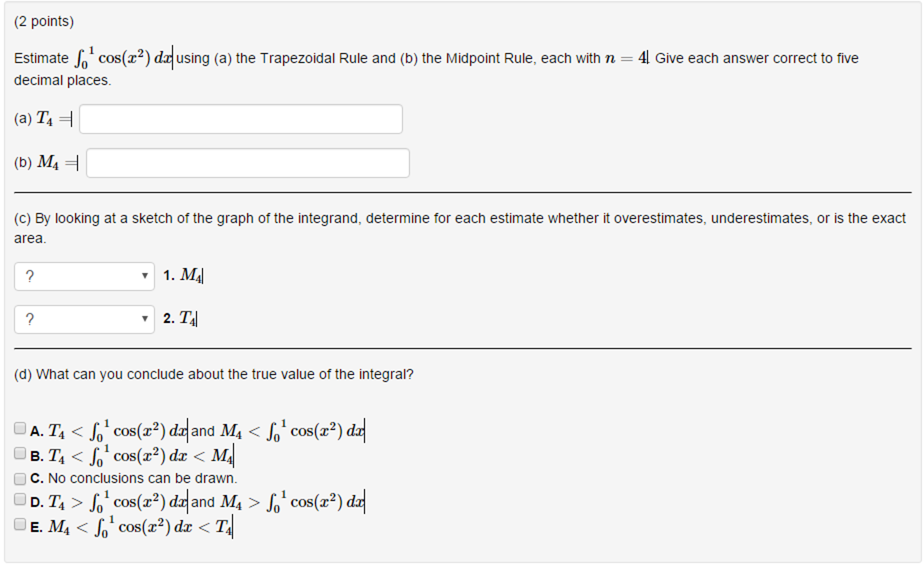The image size is (924, 567).
Task: Enable the checkbox for answer B's statement
Action: click(x=20, y=453)
